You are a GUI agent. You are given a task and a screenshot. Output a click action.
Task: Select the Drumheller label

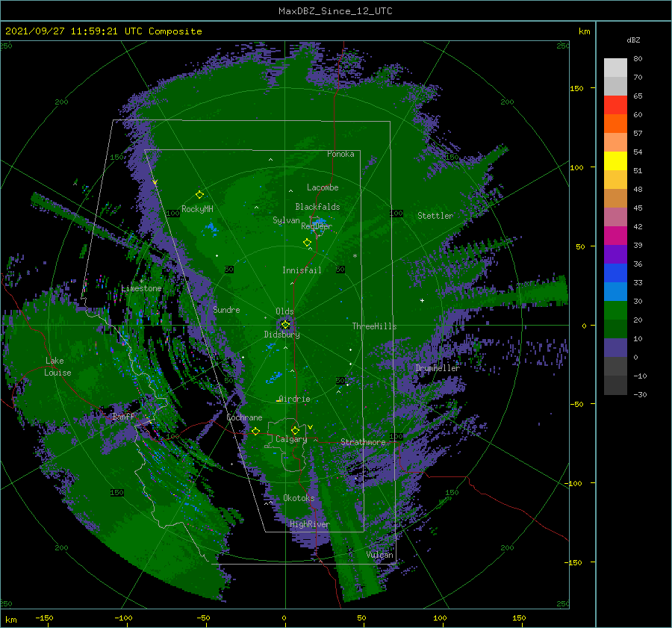[437, 368]
